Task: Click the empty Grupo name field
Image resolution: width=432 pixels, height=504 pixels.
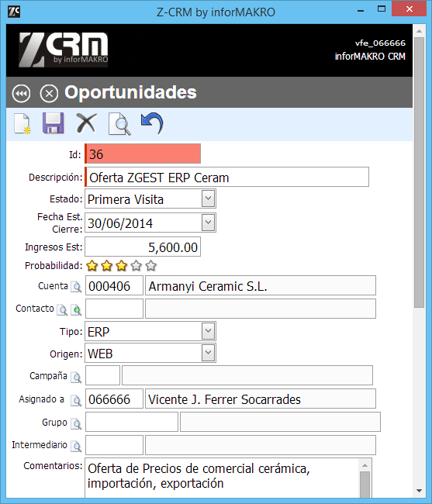Action: click(280, 422)
